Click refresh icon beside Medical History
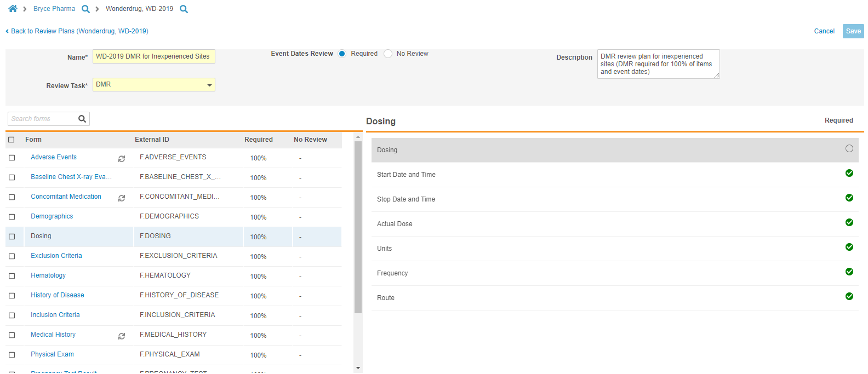The image size is (868, 374). pos(122,336)
